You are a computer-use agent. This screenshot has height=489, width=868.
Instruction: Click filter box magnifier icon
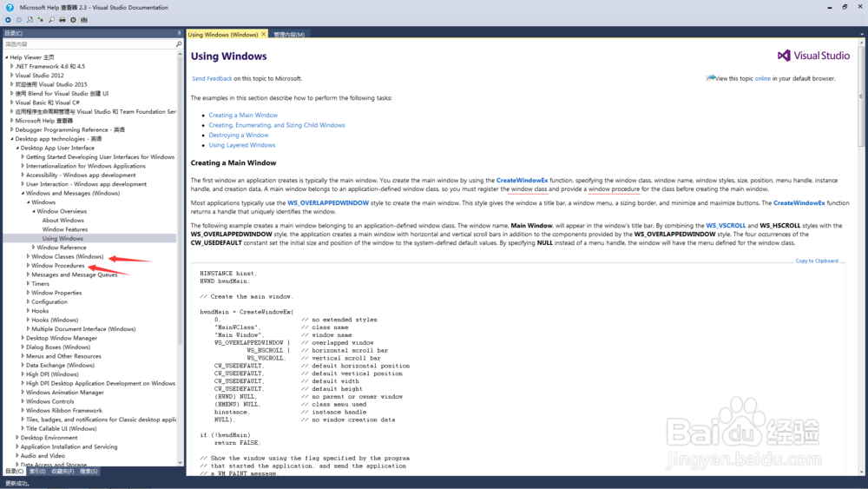[178, 43]
